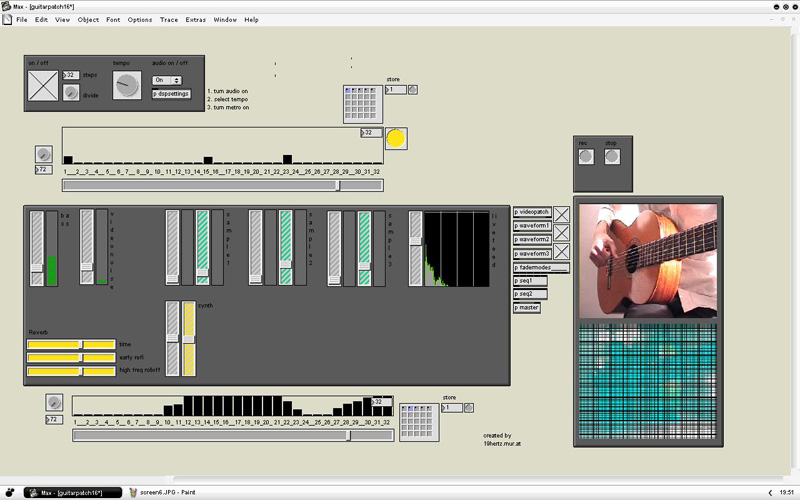This screenshot has height=500, width=800.
Task: Click the knob left of upper sequencer
Action: click(43, 154)
